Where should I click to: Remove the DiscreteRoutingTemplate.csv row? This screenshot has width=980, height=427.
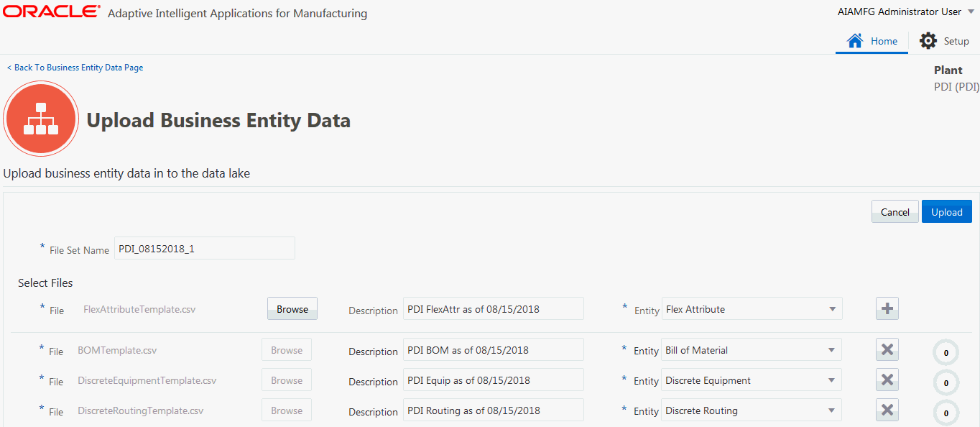point(887,410)
